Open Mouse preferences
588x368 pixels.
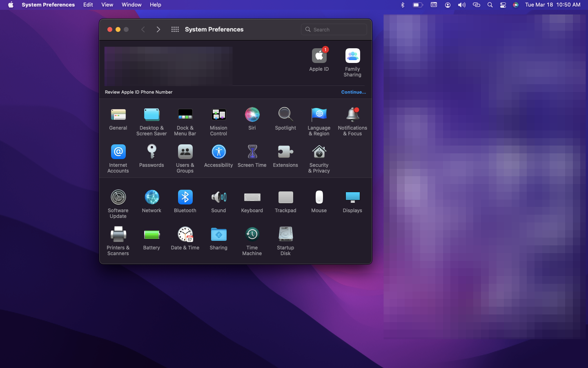[319, 202]
